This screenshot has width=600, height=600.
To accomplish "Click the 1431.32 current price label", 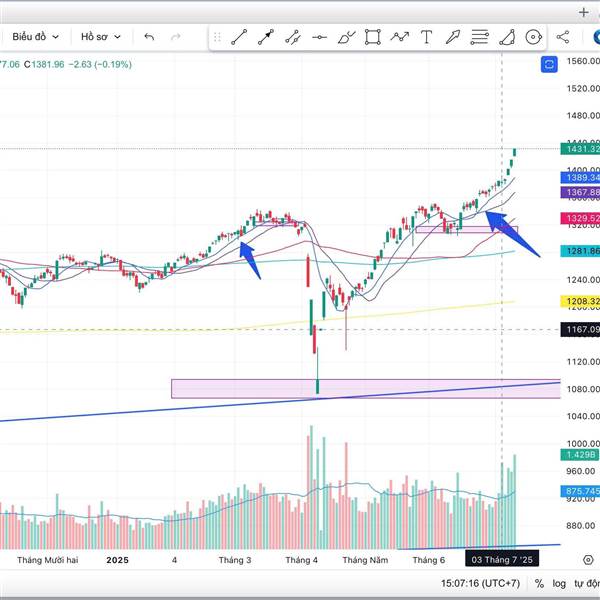I will tap(580, 149).
